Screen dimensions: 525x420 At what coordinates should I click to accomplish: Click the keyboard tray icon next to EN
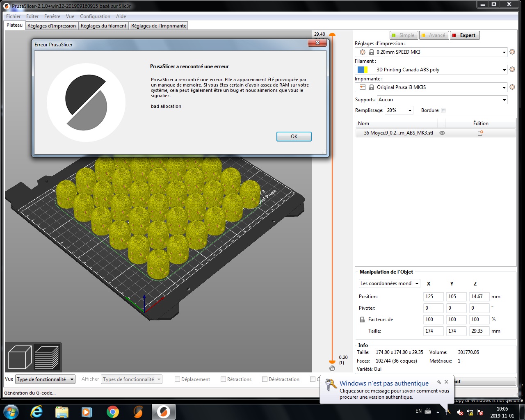[x=428, y=411]
